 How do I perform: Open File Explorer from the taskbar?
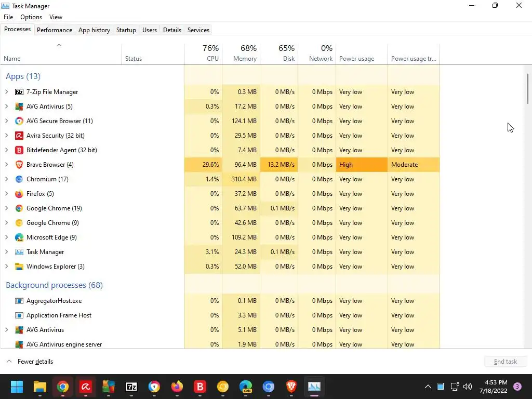pos(39,387)
